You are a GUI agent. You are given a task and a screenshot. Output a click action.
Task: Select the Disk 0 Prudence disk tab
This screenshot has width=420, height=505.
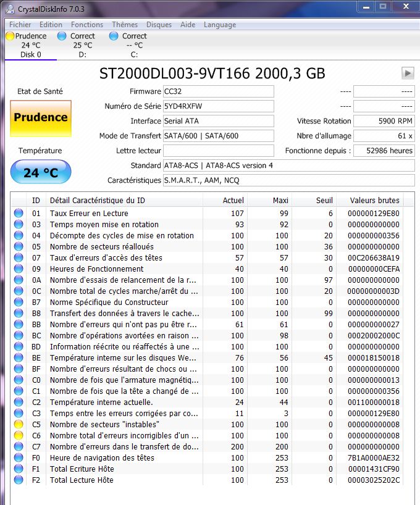(31, 45)
